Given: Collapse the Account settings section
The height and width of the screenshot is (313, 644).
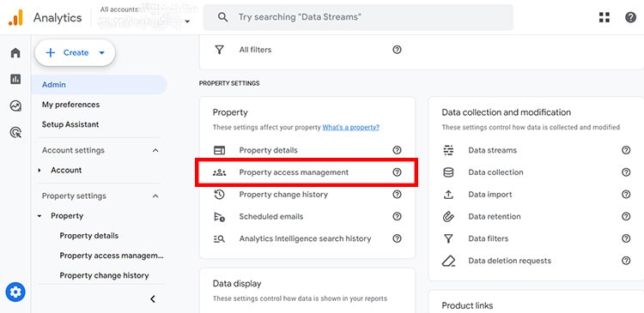Looking at the screenshot, I should [155, 151].
